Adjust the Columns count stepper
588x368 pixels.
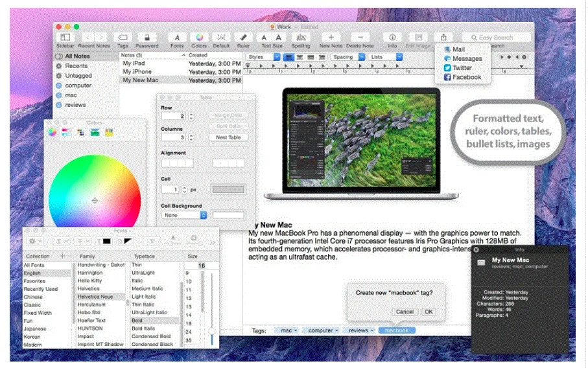tap(191, 137)
